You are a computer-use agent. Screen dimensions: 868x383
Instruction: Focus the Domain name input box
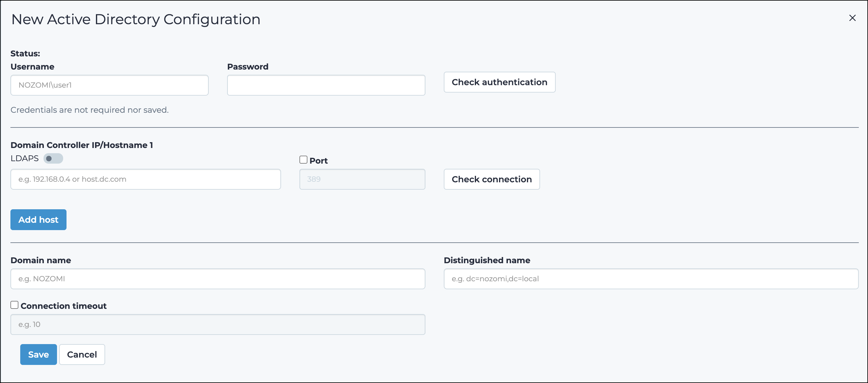coord(218,279)
